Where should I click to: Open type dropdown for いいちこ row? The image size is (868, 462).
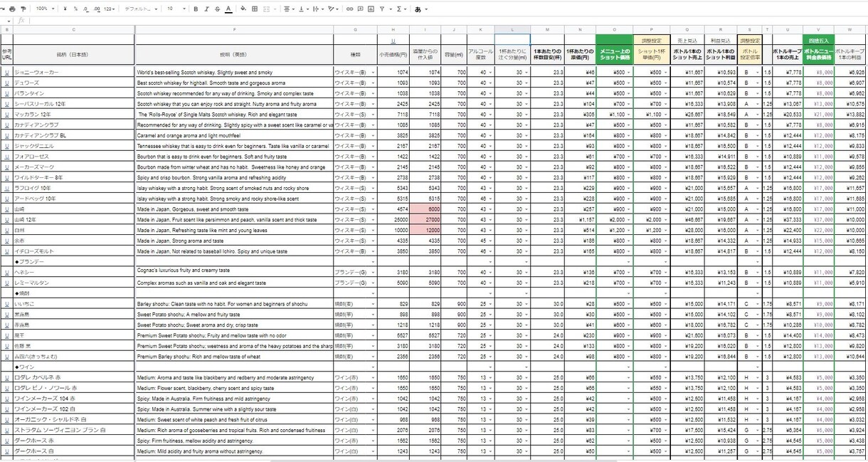(x=374, y=304)
